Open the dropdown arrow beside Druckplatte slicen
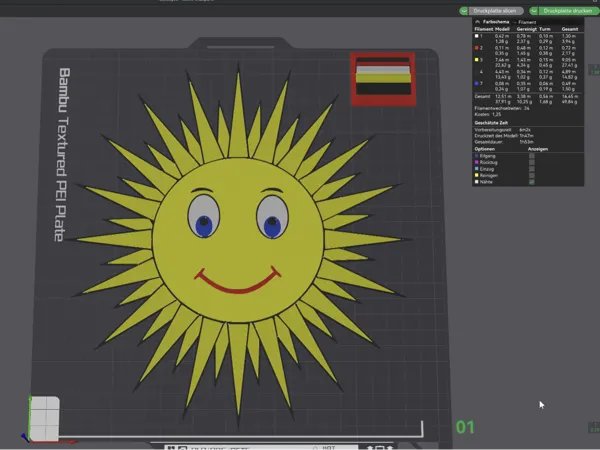 coord(464,11)
